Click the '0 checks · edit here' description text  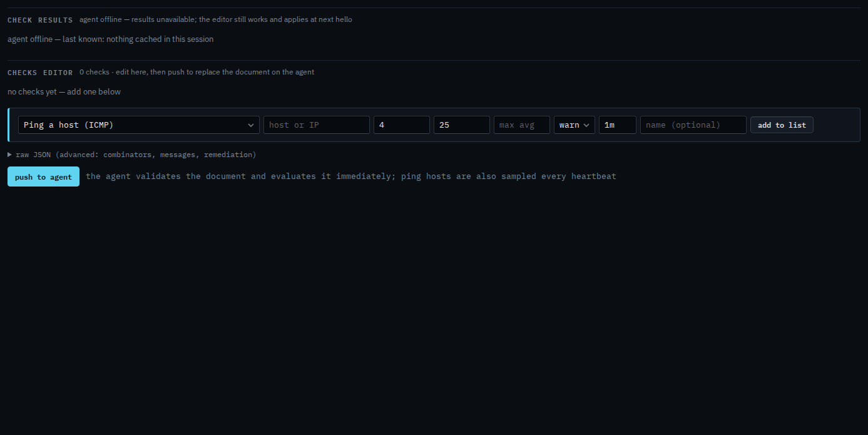(x=197, y=72)
